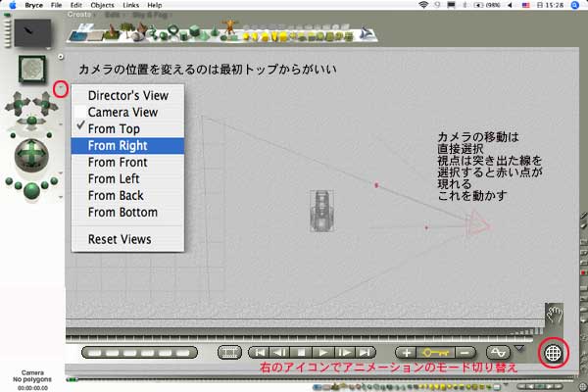Click the Nano Preview window
This screenshot has width=588, height=392.
point(32,33)
